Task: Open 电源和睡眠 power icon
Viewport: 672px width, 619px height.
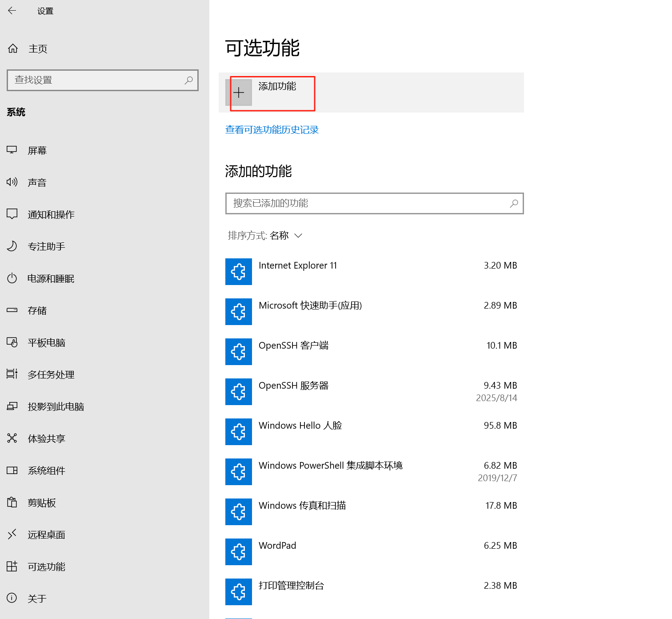Action: click(x=12, y=278)
